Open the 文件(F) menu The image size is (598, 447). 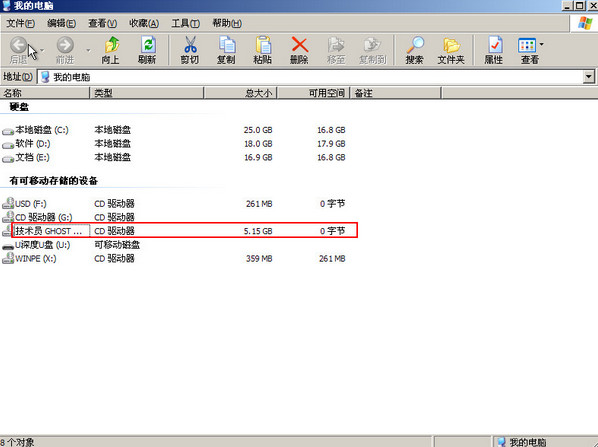[21, 24]
